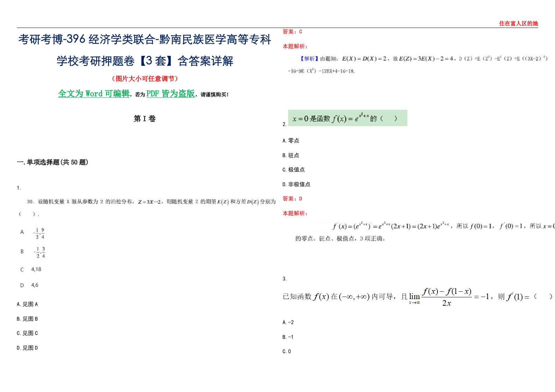Click the question 1 Poisson distribution problem image

[x=147, y=207]
